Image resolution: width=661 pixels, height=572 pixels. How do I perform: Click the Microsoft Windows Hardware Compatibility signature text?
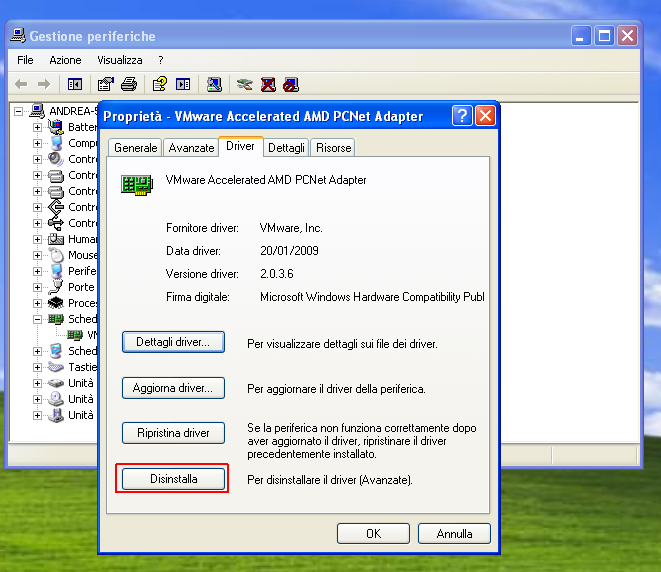372,297
